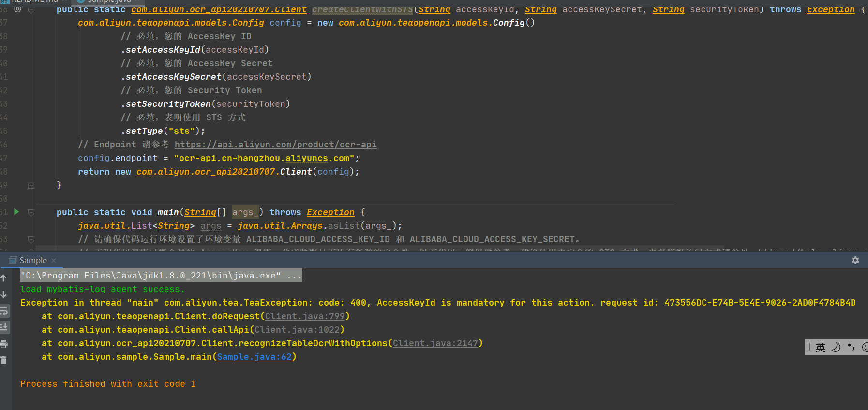Click the endpoint string ocr-api.cn-hangzhou.aliyuncs.com
The height and width of the screenshot is (410, 868).
pyautogui.click(x=264, y=158)
